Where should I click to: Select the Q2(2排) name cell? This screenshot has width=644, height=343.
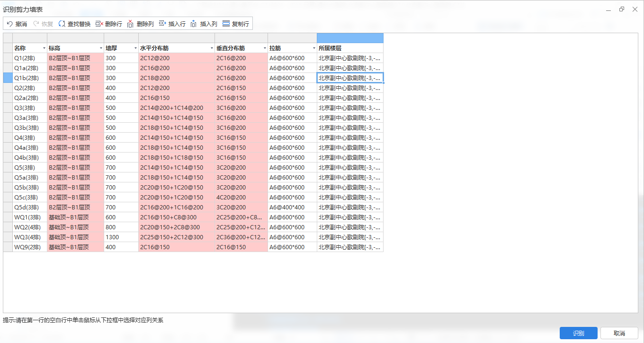tap(30, 88)
